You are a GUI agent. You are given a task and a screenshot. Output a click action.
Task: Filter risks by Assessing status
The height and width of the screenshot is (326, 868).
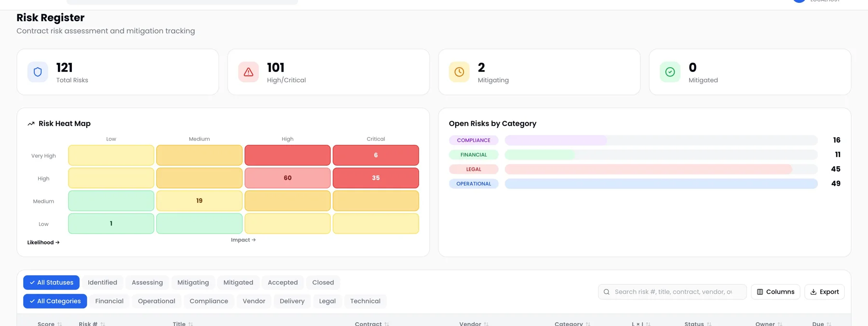(x=147, y=283)
